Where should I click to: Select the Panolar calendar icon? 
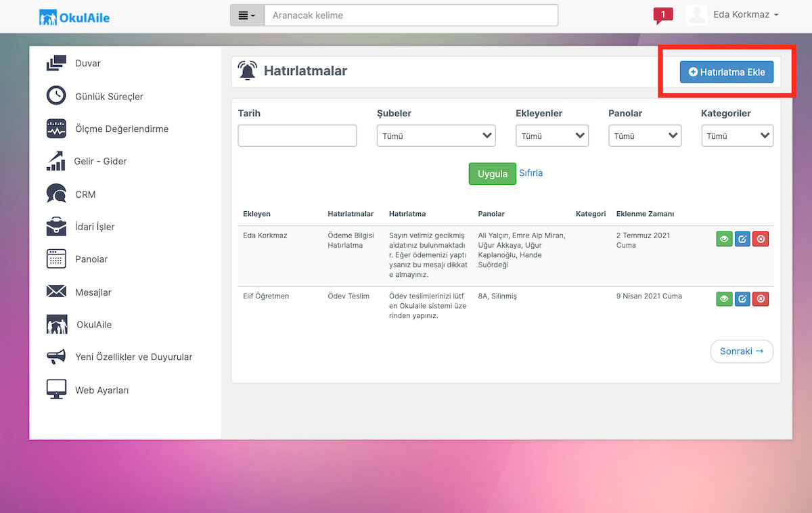[x=56, y=259]
